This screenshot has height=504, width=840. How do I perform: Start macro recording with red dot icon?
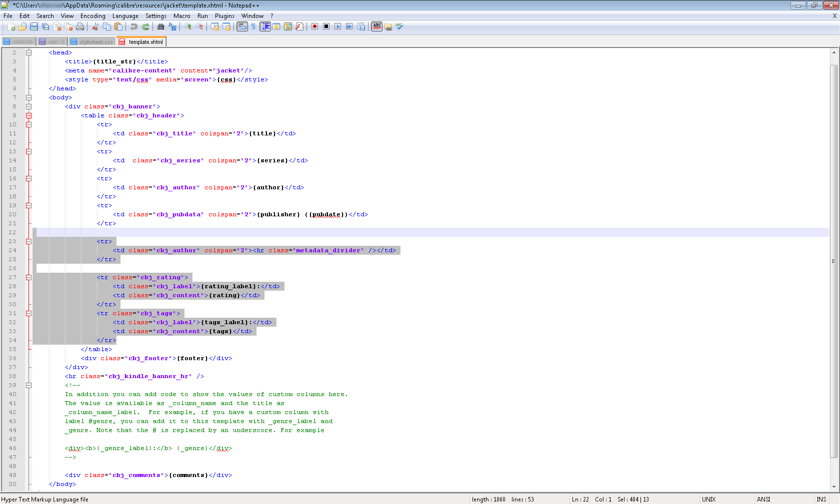point(314,26)
